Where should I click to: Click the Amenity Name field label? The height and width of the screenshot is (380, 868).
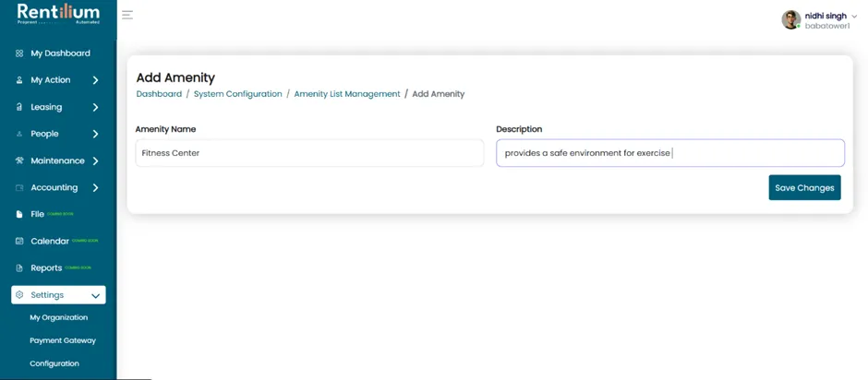(165, 129)
